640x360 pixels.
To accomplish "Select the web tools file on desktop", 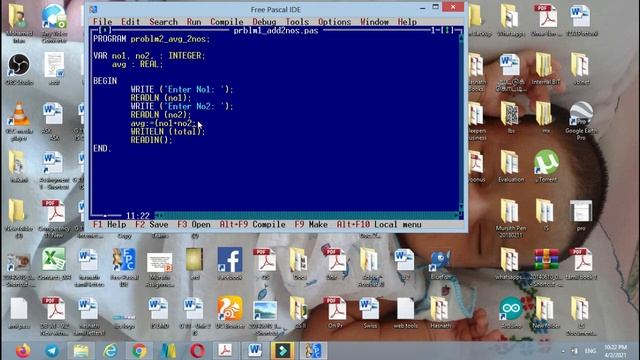I will pyautogui.click(x=405, y=312).
